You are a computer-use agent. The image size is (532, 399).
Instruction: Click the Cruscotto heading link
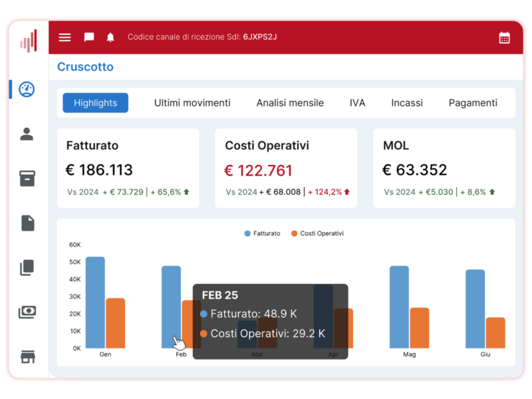pyautogui.click(x=85, y=66)
